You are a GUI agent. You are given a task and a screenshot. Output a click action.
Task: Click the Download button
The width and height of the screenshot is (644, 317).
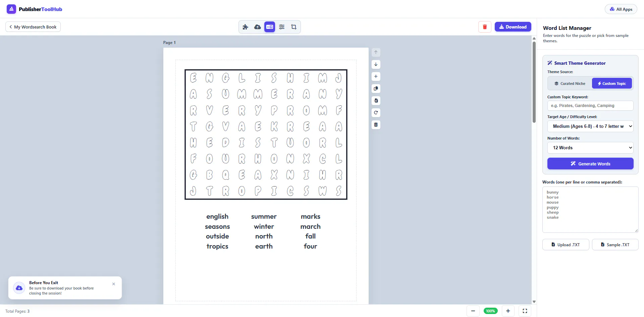513,27
